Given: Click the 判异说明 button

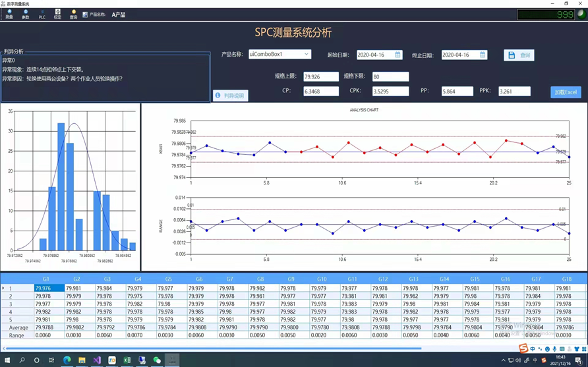Looking at the screenshot, I should pyautogui.click(x=230, y=96).
